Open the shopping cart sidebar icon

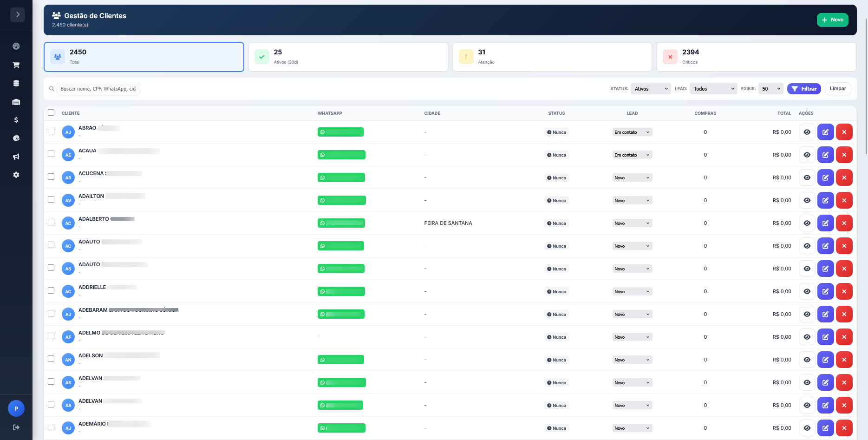[x=16, y=65]
